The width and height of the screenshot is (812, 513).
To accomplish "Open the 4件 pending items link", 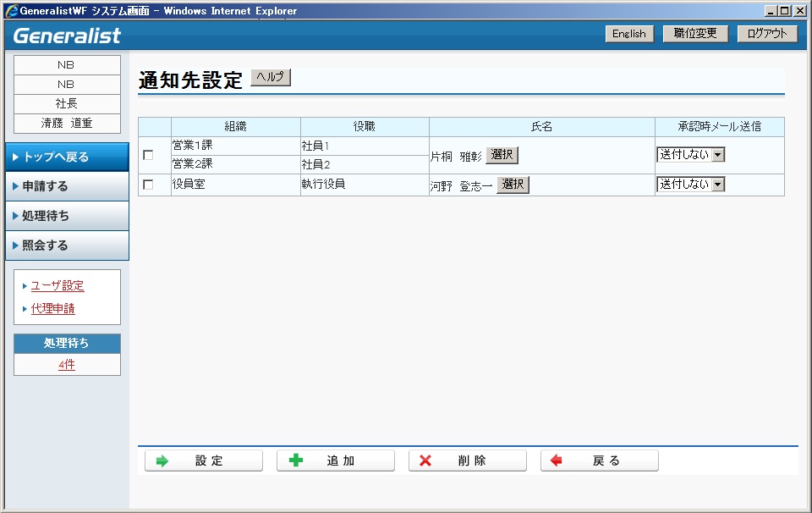I will 67,366.
